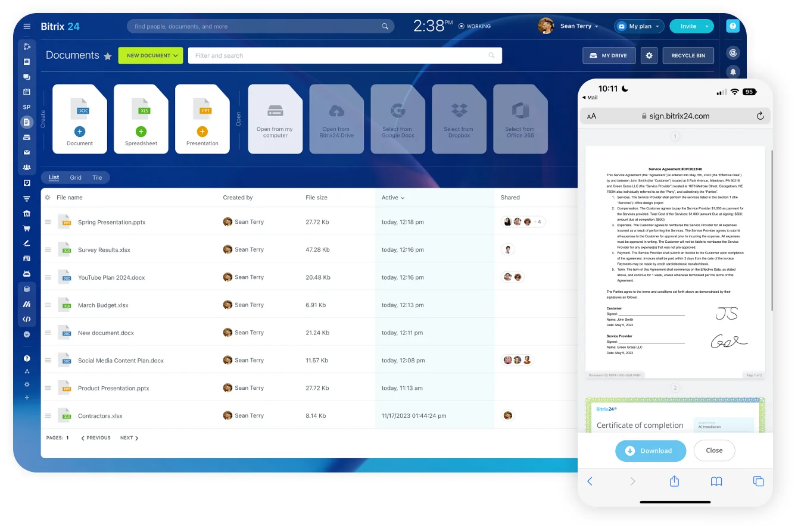798x532 pixels.
Task: Click the Active column sort chevron
Action: tap(403, 198)
